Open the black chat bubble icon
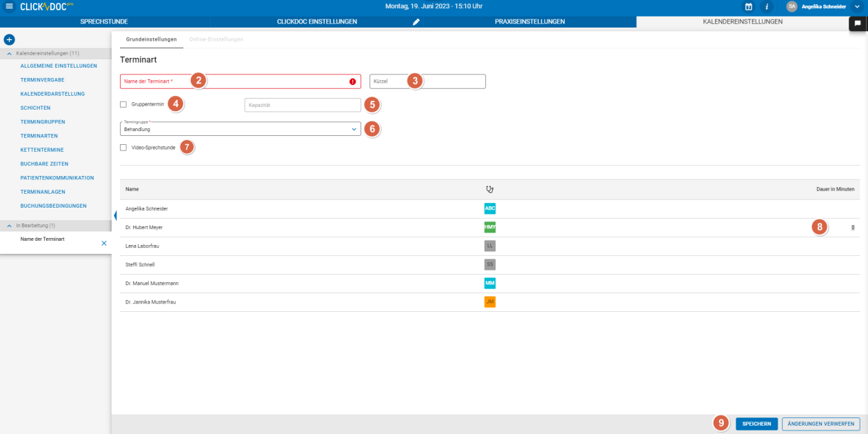Viewport: 868px width, 434px height. [858, 23]
